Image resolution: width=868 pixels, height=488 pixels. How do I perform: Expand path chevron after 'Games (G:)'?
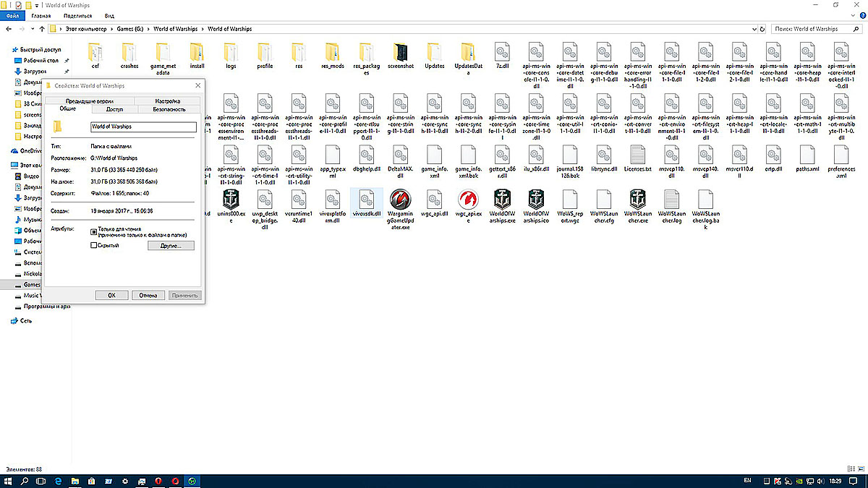148,29
